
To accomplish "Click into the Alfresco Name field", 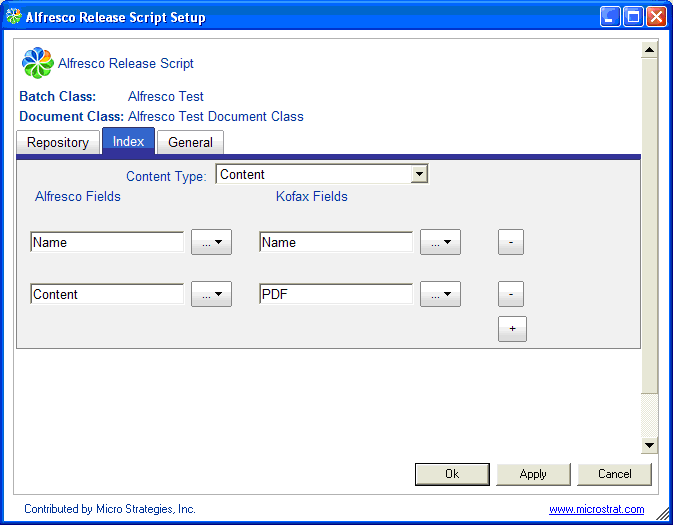I will pos(107,242).
